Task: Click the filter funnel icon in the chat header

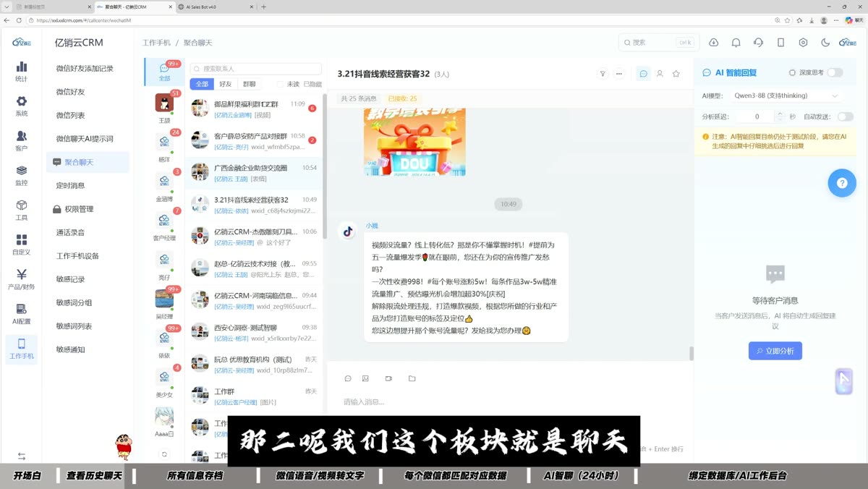Action: click(x=603, y=74)
